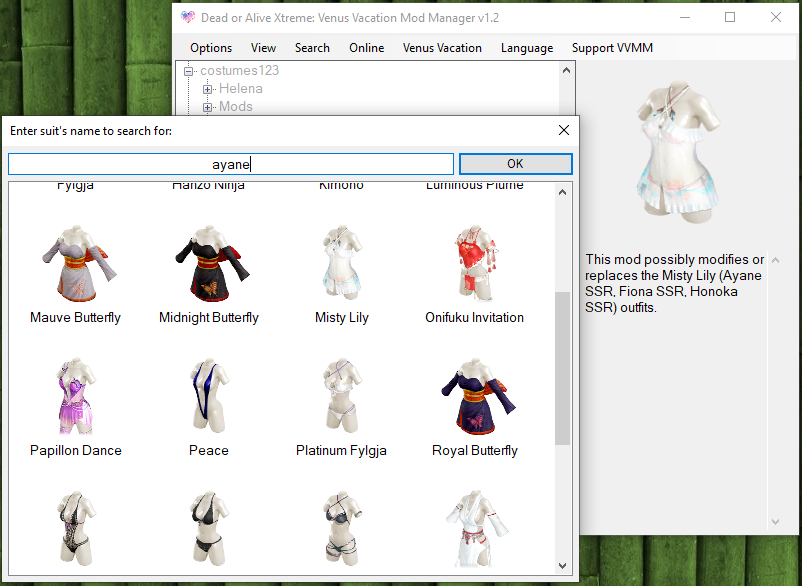Viewport: 802px width, 586px height.
Task: Select the Platinum Fylgja costume thumbnail
Action: [342, 396]
